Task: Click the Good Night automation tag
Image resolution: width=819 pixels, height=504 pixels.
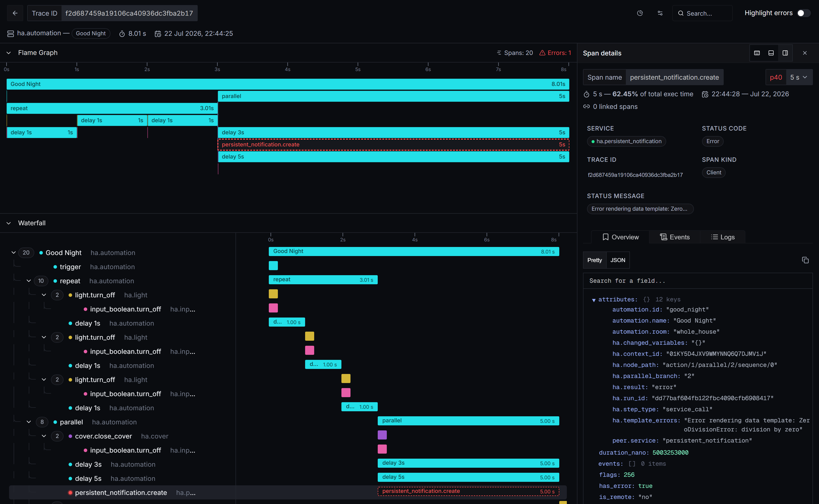Action: (91, 33)
